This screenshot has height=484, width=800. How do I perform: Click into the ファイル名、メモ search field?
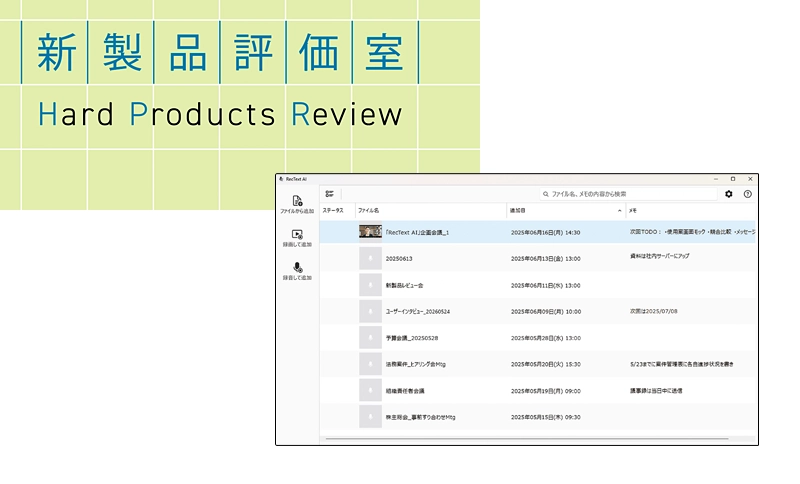point(629,194)
